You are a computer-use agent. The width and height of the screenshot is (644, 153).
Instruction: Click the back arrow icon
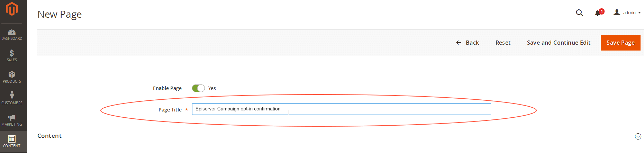[459, 43]
